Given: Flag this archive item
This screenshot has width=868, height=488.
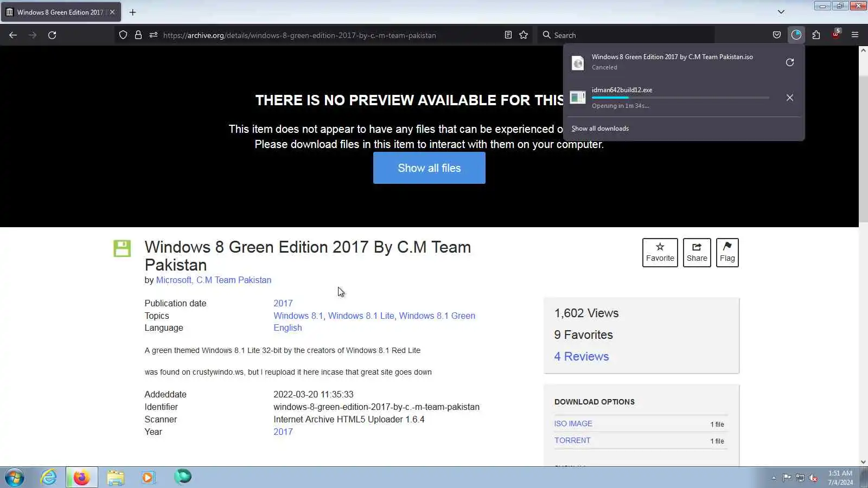Looking at the screenshot, I should (727, 253).
